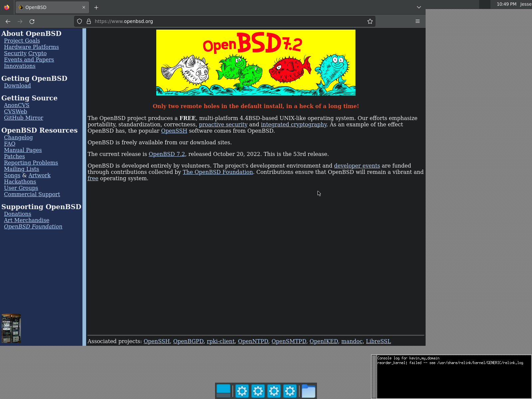Click the Firefox logo in the tab bar
Image resolution: width=532 pixels, height=399 pixels.
pyautogui.click(x=7, y=7)
